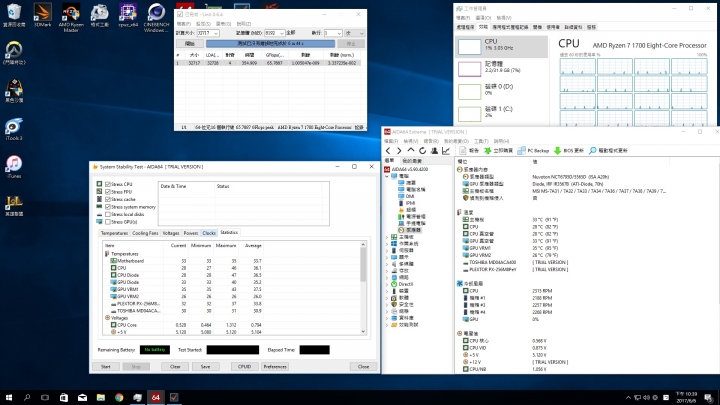Switch to Cooling Fans tab

[x=145, y=233]
